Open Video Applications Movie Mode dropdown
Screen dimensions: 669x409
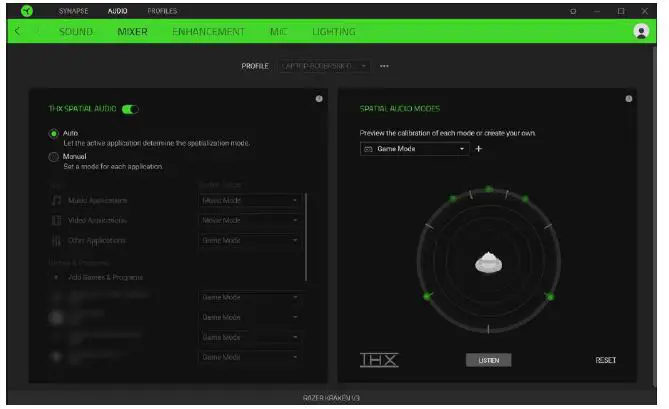250,220
